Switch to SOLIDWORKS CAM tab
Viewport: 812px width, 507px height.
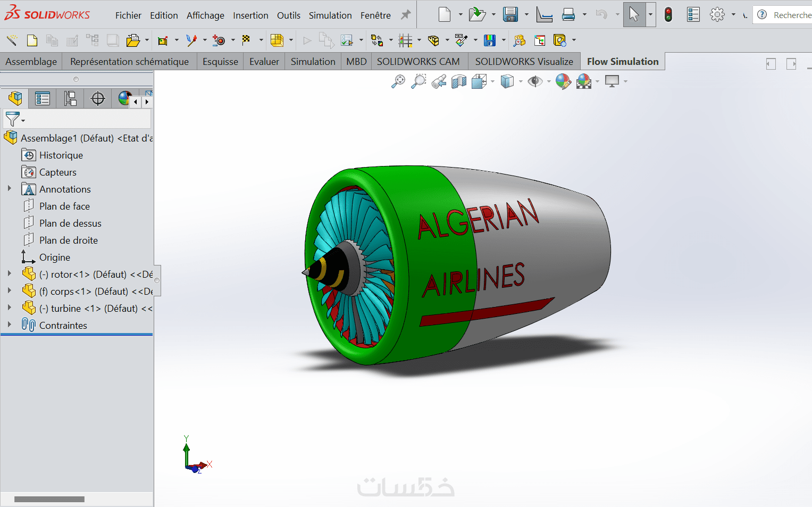(x=418, y=62)
